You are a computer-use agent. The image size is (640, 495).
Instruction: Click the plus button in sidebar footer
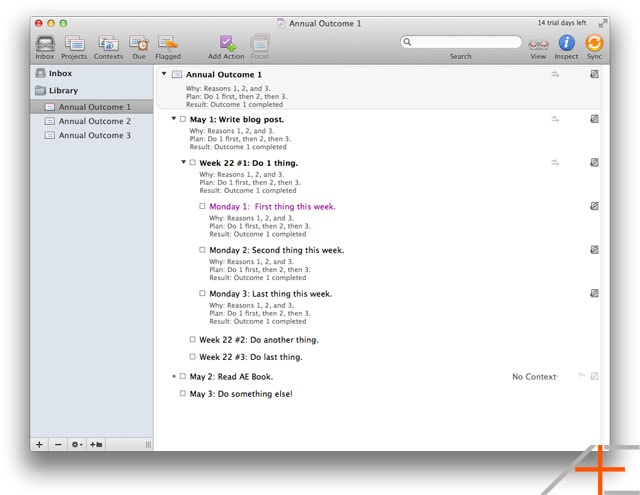39,444
